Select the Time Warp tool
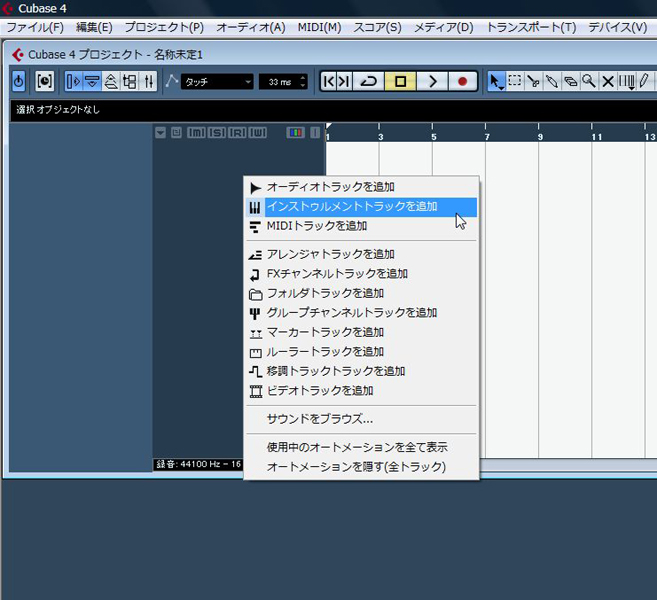657x600 pixels. pos(626,81)
